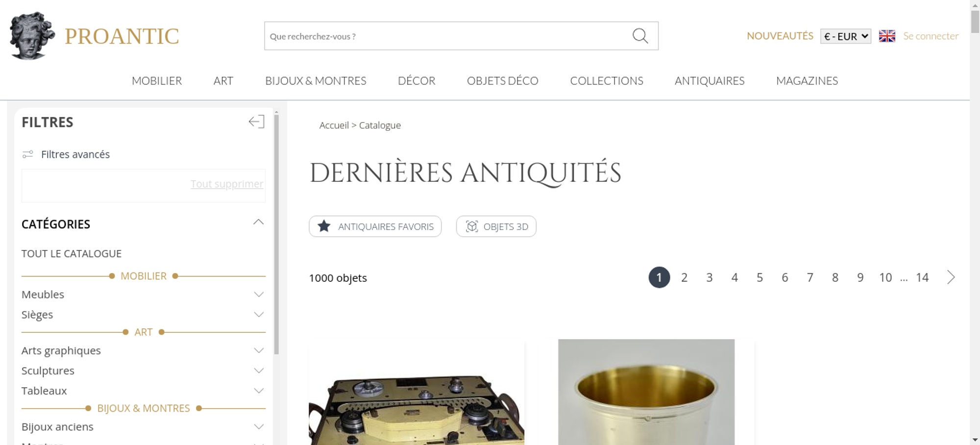Click the search magnifier icon
The width and height of the screenshot is (980, 445).
(640, 36)
